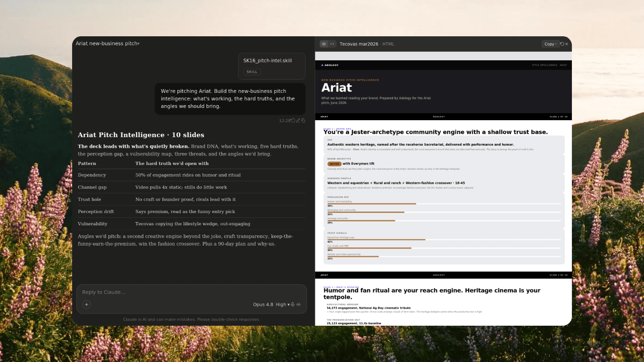644x362 pixels.
Task: Click the slide 2 Jester-archetype headline
Action: coord(436,132)
